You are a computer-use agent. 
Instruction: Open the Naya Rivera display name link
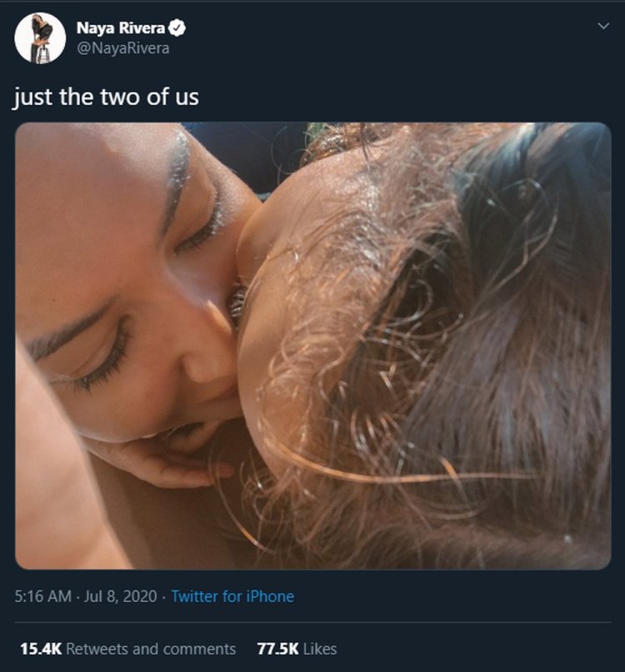coord(122,29)
